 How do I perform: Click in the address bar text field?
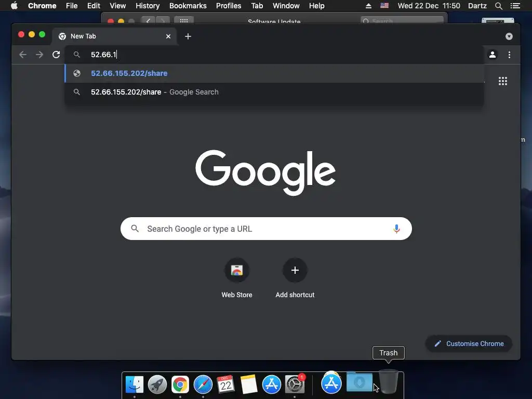[274, 55]
